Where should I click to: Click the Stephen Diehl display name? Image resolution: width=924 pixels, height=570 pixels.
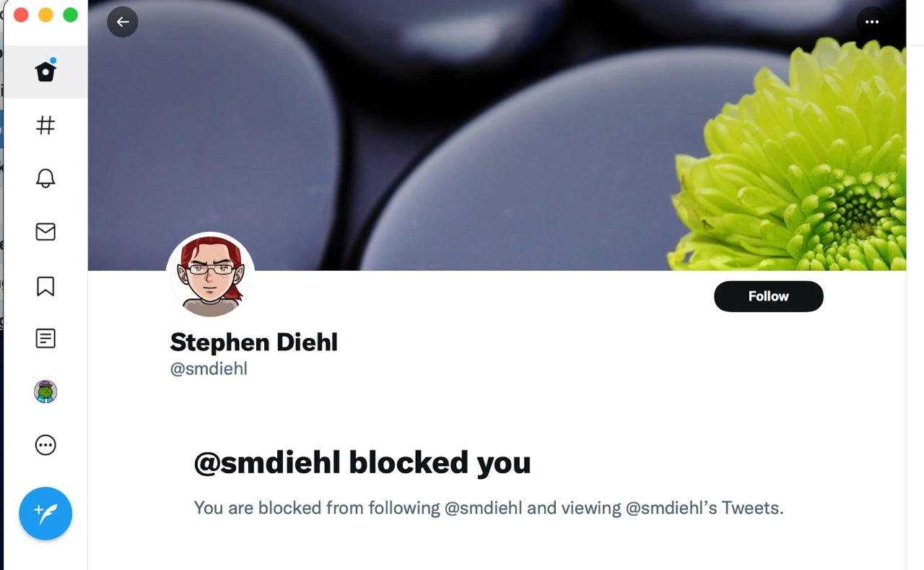254,342
